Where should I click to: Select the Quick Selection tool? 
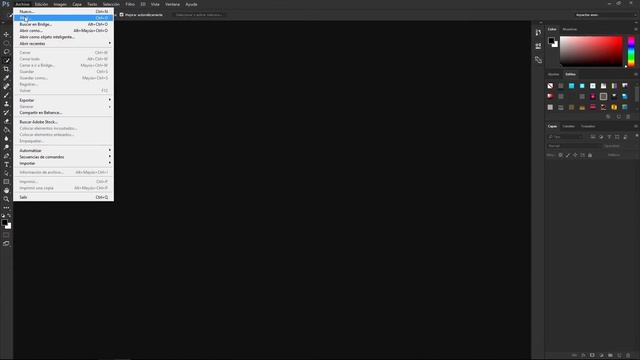point(6,60)
